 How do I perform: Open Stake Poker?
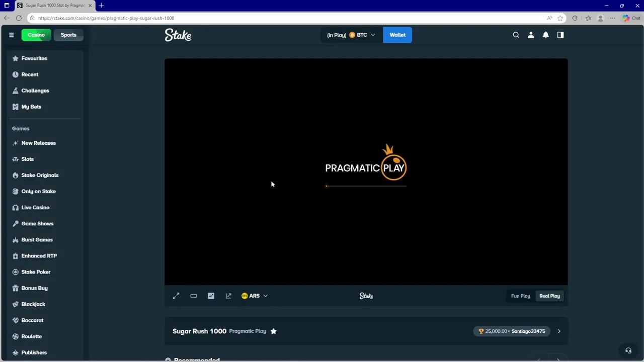[36, 271]
